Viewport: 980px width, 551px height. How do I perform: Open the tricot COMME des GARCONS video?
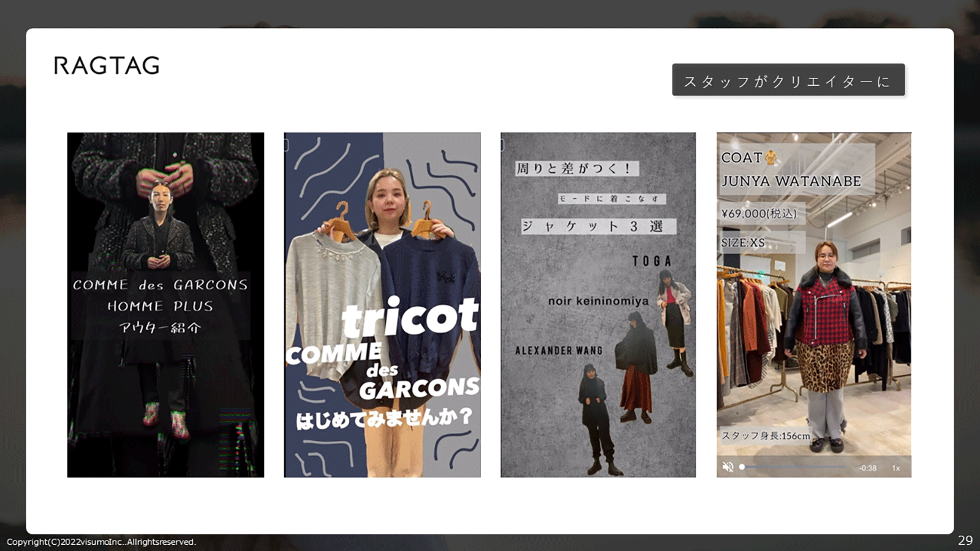coord(382,305)
